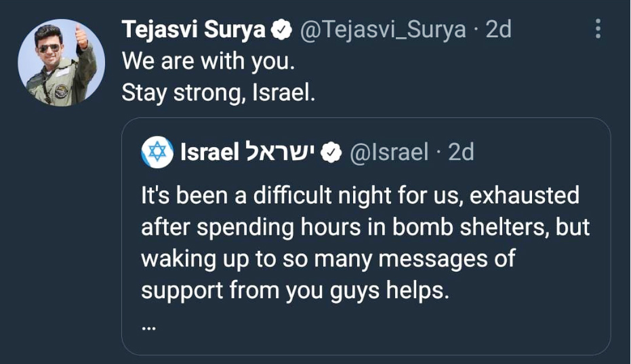The image size is (631, 364).
Task: Click the text "We are with you."
Action: pyautogui.click(x=209, y=61)
